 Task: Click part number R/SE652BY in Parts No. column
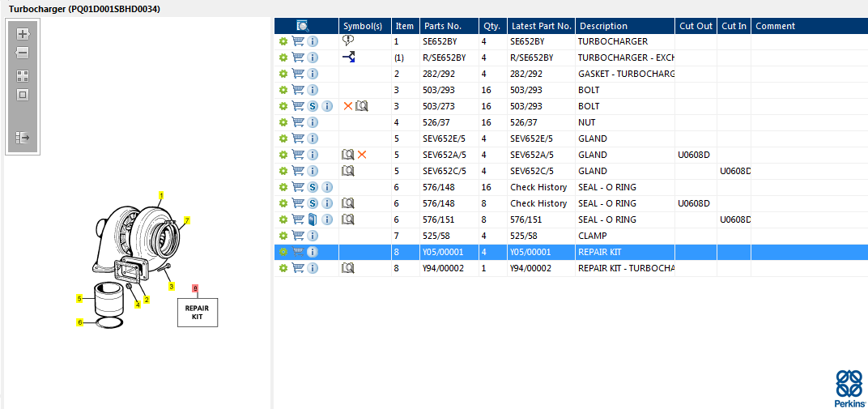(445, 58)
